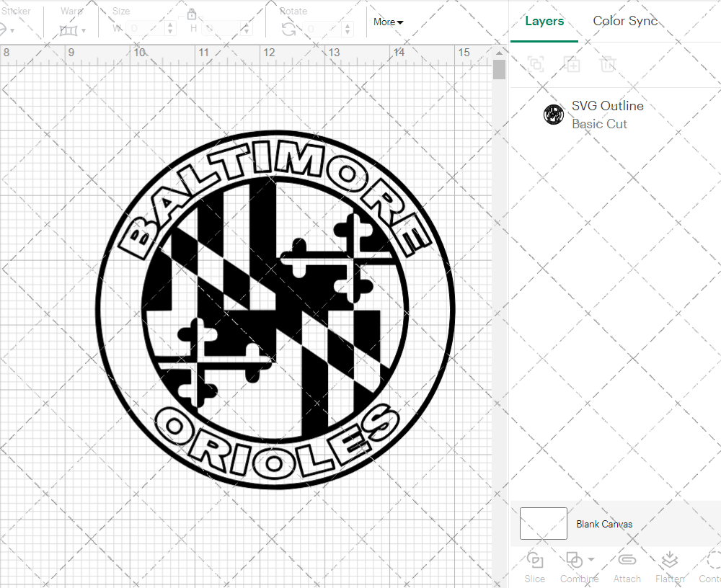The image size is (721, 588).
Task: Click the Flatten tool icon
Action: 669,561
